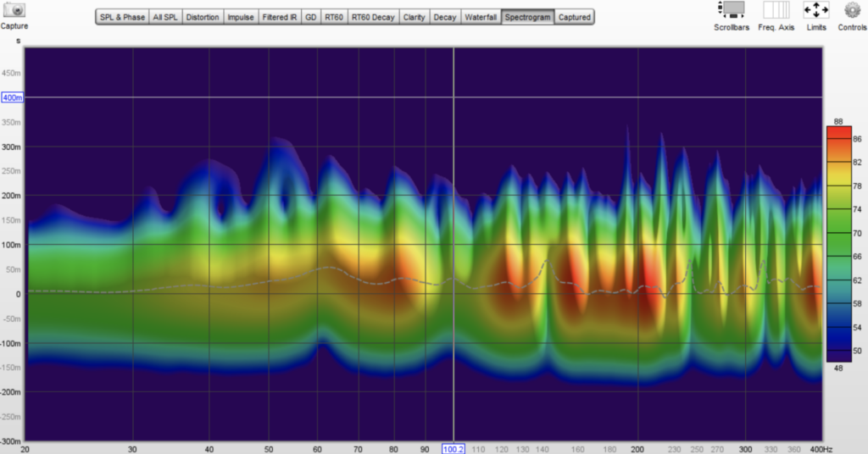
Task: Click the 100m time axis label
Action: coord(12,245)
